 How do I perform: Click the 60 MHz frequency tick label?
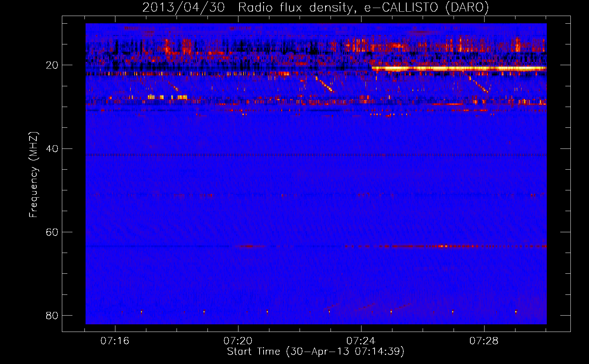point(52,232)
